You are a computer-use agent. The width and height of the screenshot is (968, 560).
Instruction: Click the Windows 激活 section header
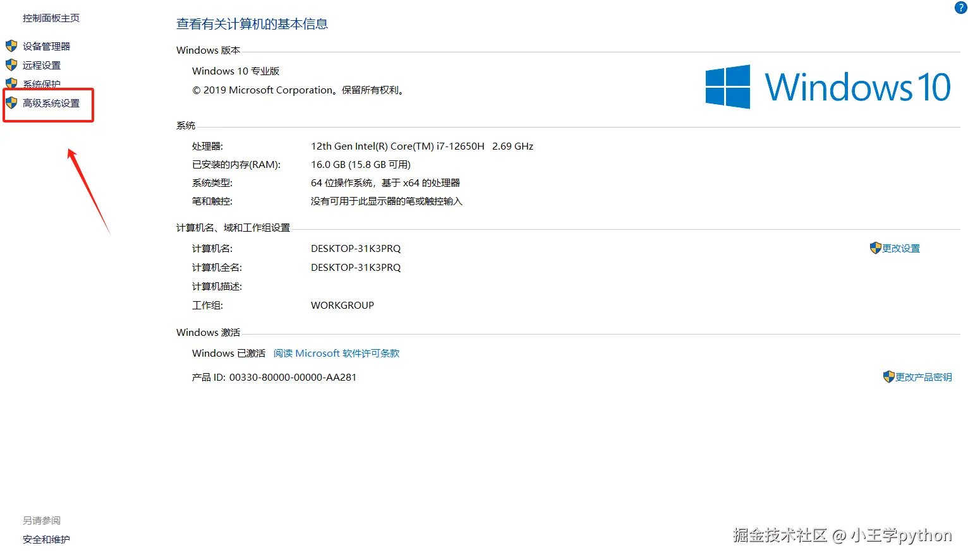208,332
